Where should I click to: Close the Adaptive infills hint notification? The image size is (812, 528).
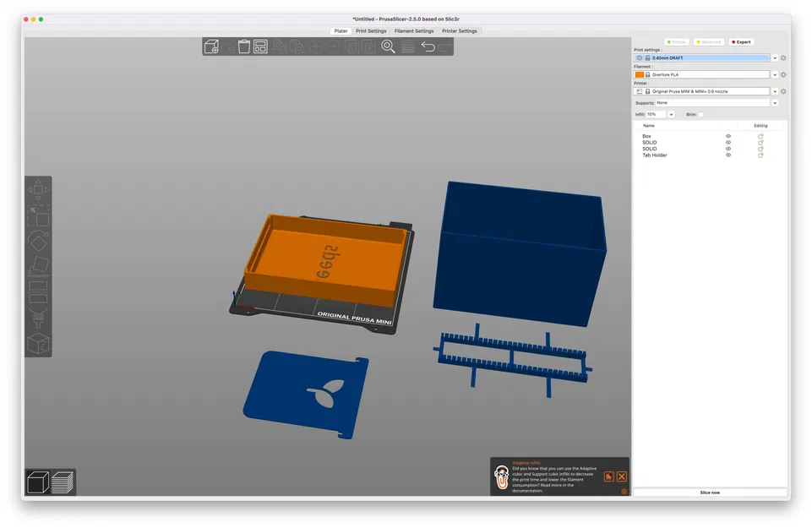coord(621,476)
